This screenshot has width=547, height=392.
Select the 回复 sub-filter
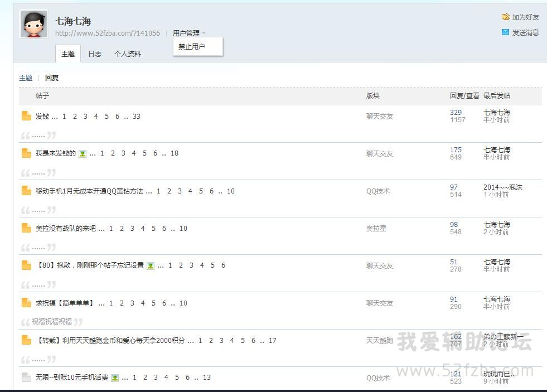[x=52, y=78]
